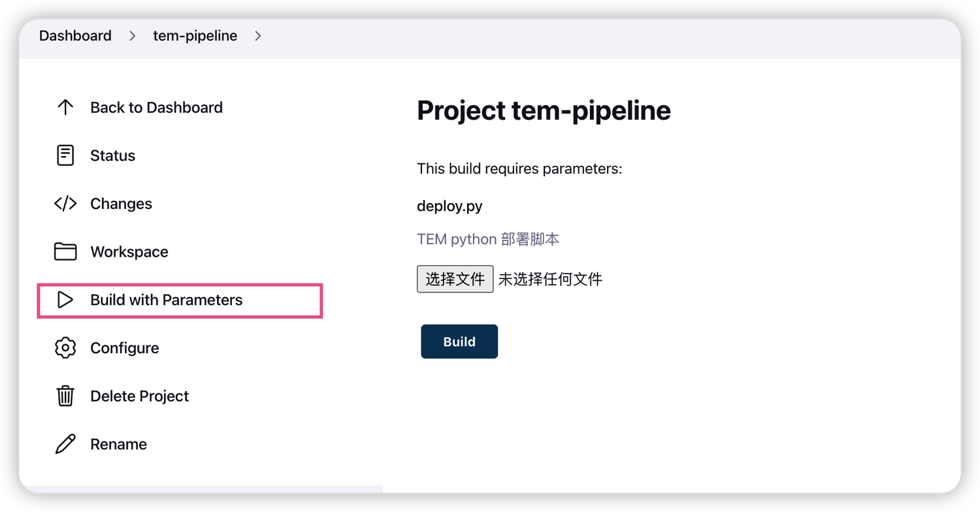Click the Changes code-brackets icon
Screen dimensions: 980x512
(65, 204)
